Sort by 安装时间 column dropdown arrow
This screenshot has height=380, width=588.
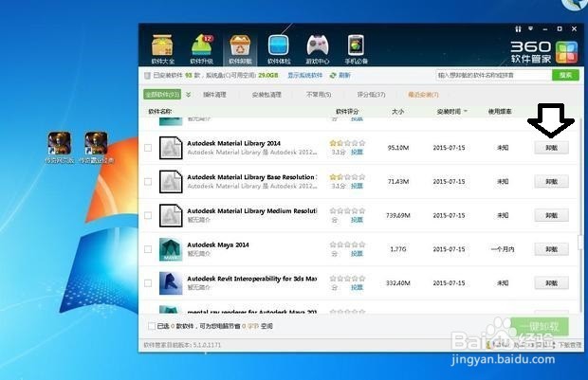click(466, 111)
